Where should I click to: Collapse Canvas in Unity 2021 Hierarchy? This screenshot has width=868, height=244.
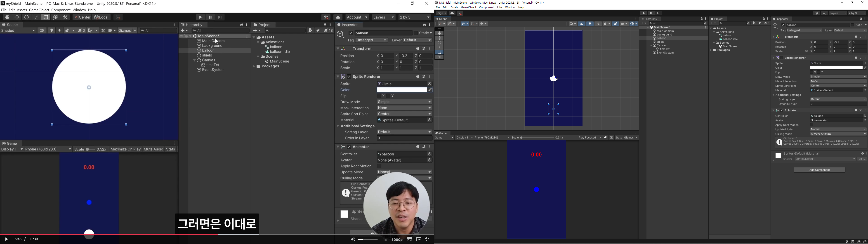[x=651, y=45]
